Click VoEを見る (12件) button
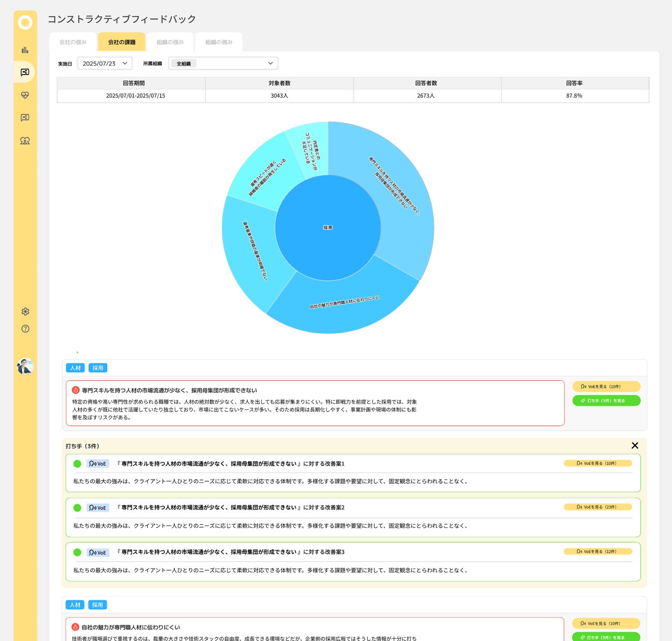The image size is (672, 641). (597, 551)
